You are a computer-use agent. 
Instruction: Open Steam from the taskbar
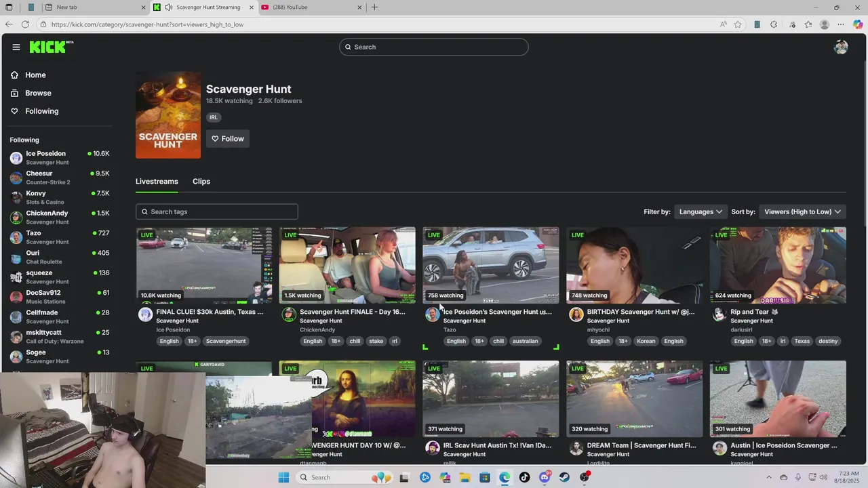tap(564, 477)
